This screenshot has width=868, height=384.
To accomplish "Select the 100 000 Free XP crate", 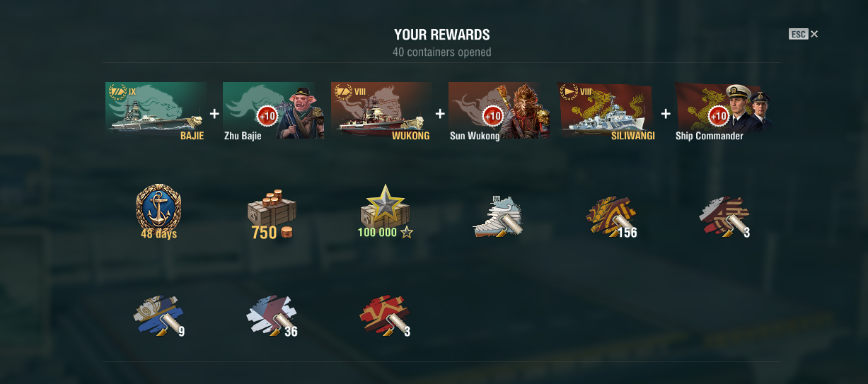I will click(x=386, y=211).
